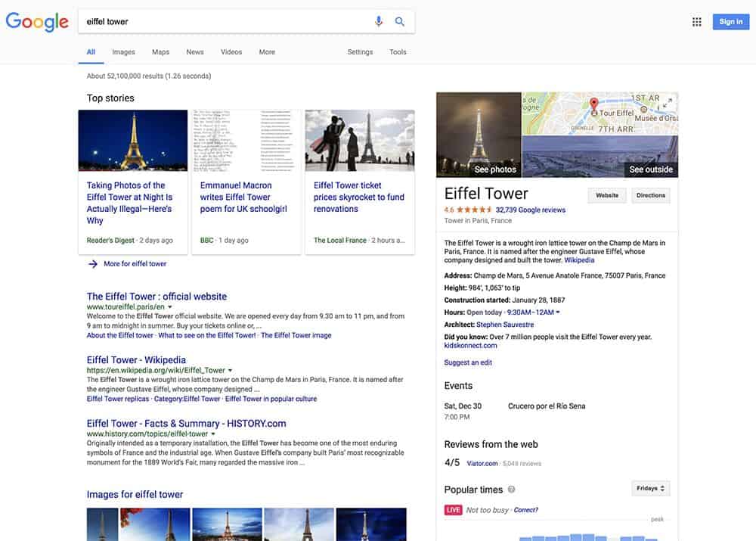This screenshot has height=541, width=756.
Task: Switch to the Images tab
Action: pyautogui.click(x=123, y=52)
